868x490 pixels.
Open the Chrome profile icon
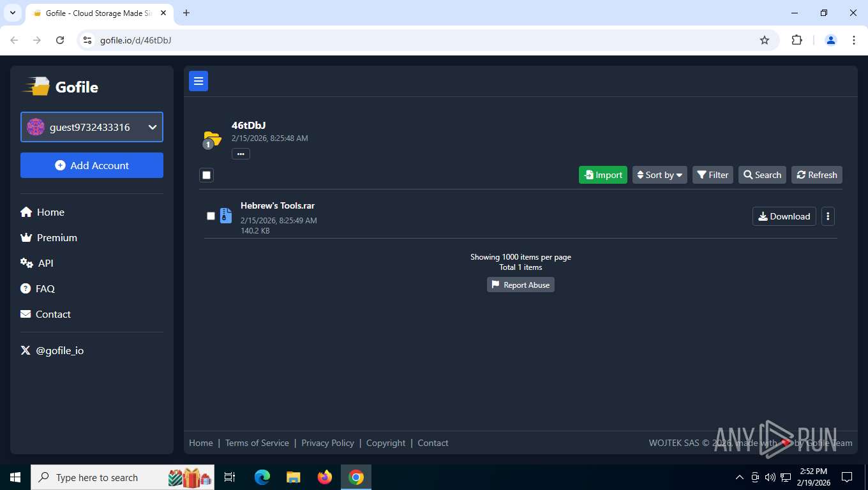(x=831, y=40)
